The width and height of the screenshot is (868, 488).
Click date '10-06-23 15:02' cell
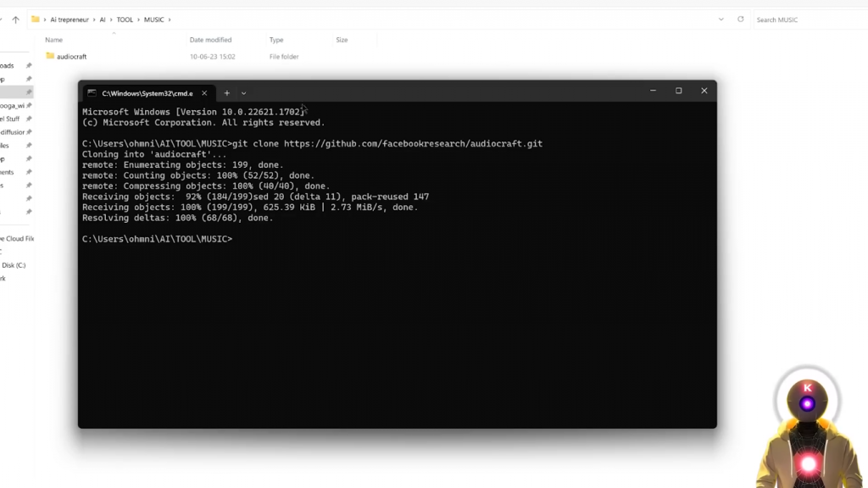tap(212, 57)
